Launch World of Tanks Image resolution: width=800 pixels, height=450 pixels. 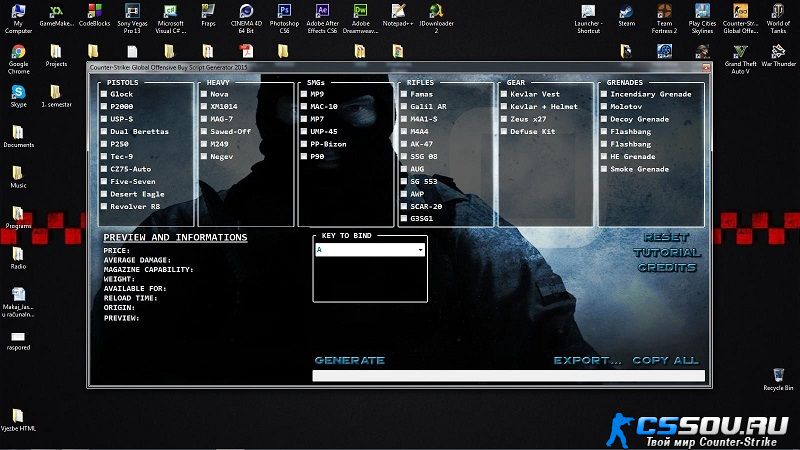pos(778,18)
